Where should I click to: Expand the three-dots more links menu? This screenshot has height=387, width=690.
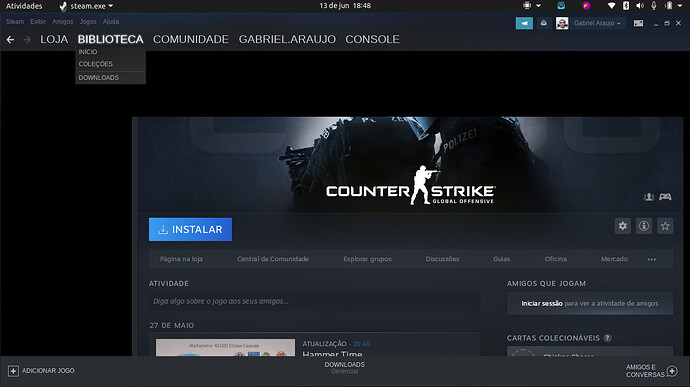(x=652, y=259)
